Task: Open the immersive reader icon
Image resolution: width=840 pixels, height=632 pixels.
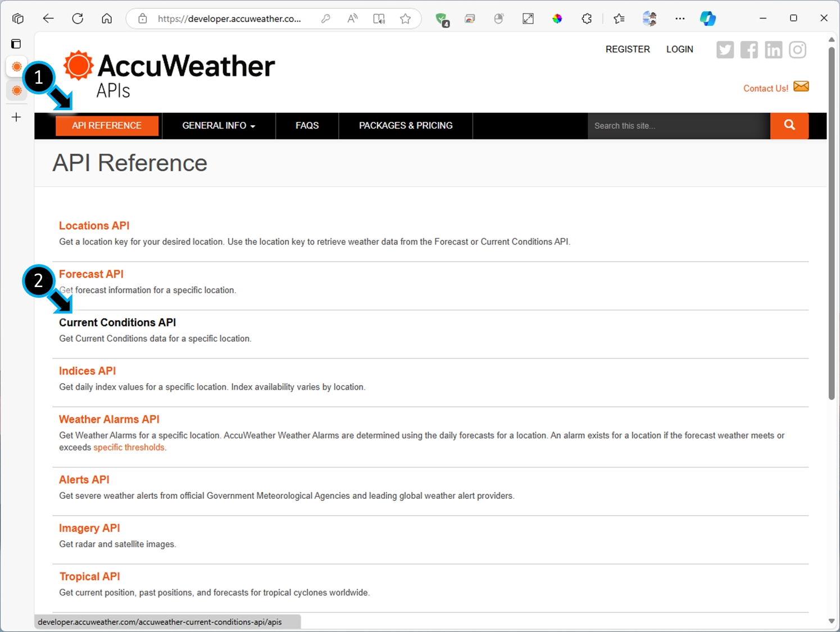Action: click(x=379, y=19)
